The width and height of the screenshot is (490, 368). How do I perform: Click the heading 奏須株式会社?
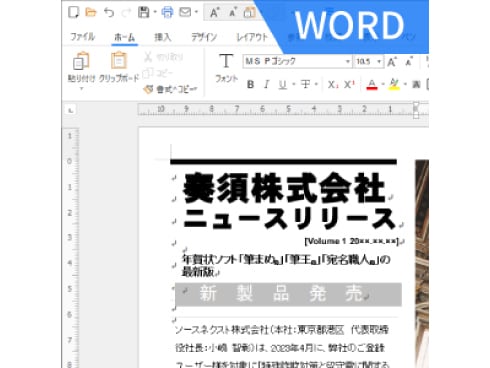pyautogui.click(x=284, y=189)
